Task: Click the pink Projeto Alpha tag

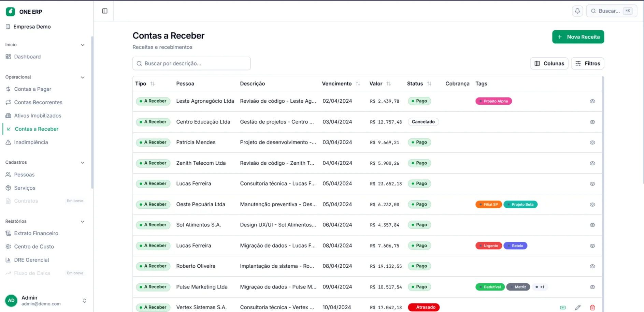Action: click(493, 101)
